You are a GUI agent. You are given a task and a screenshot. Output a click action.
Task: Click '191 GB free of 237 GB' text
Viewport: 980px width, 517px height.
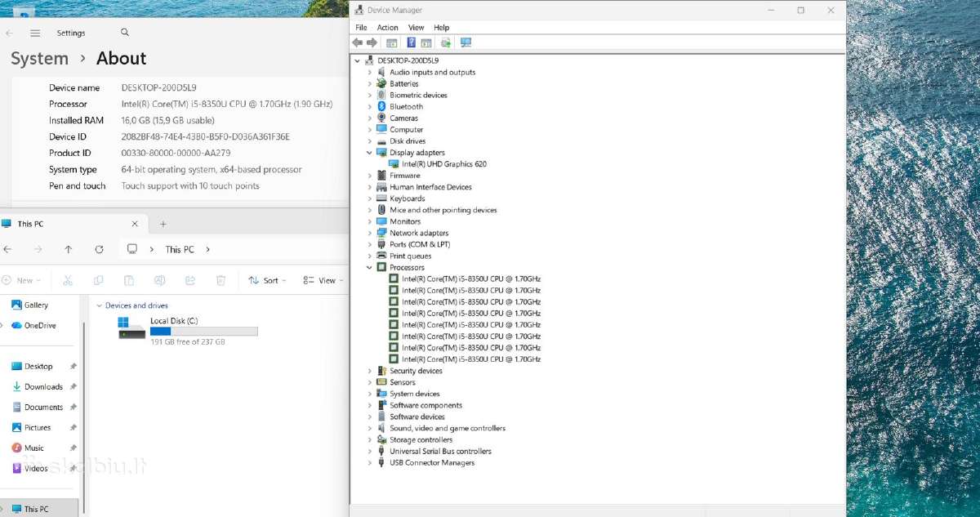pyautogui.click(x=188, y=342)
